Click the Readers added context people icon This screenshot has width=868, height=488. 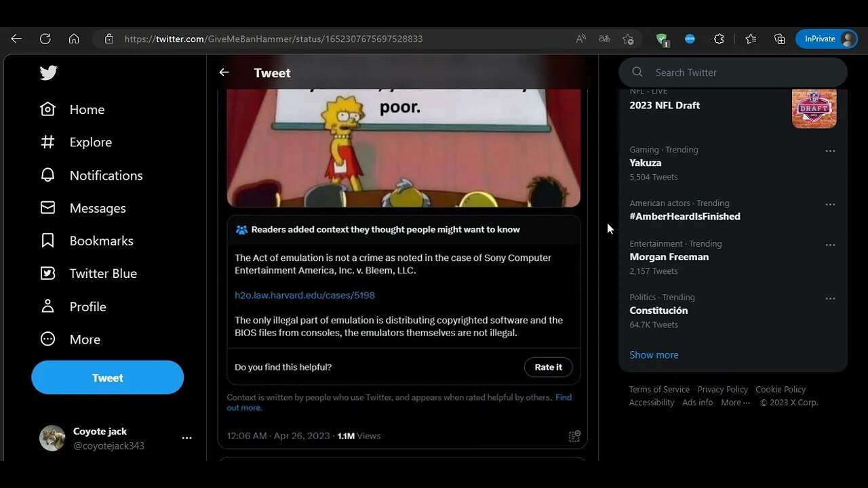[241, 230]
